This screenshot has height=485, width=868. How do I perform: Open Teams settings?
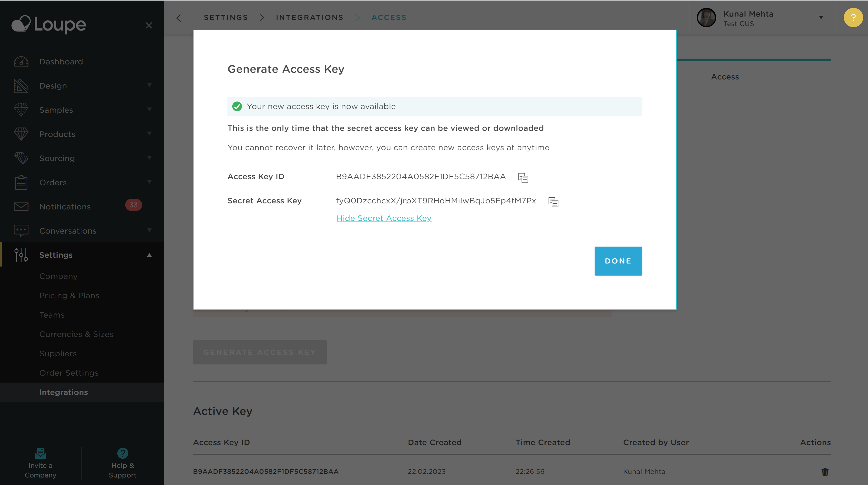[x=52, y=315]
